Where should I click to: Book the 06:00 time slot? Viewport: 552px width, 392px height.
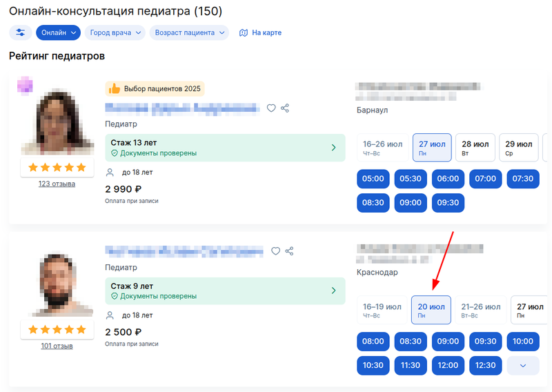[x=448, y=179]
